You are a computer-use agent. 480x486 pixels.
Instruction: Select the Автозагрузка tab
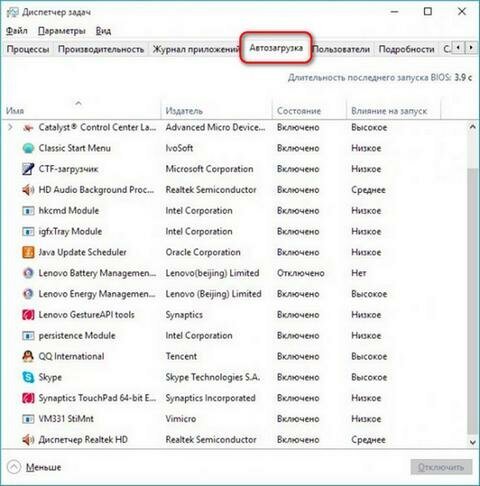(x=276, y=48)
